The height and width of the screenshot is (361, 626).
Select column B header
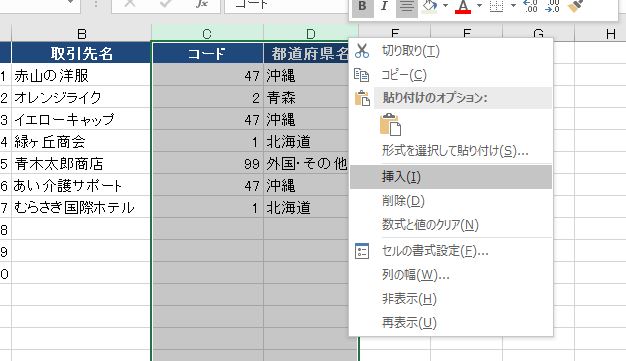81,34
